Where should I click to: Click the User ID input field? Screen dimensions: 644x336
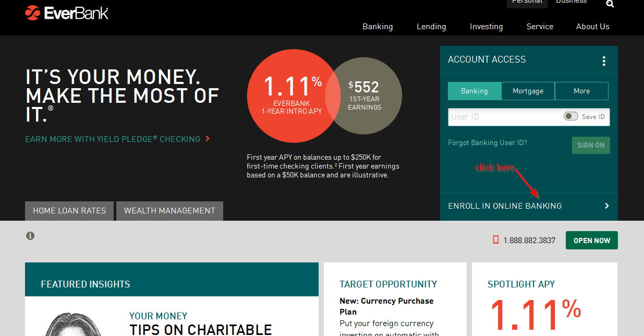coord(529,117)
